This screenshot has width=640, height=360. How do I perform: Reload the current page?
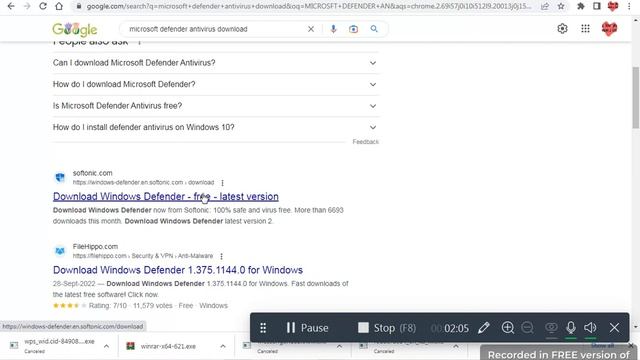[x=43, y=6]
